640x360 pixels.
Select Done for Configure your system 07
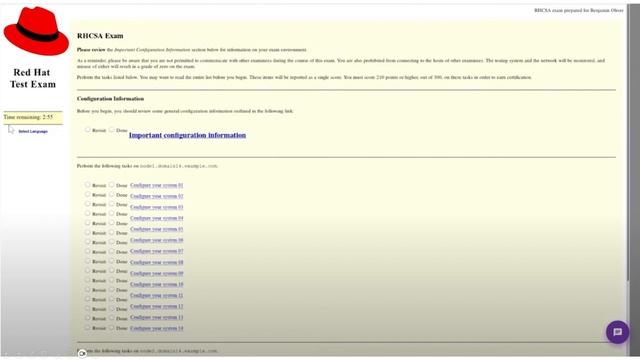coord(111,242)
